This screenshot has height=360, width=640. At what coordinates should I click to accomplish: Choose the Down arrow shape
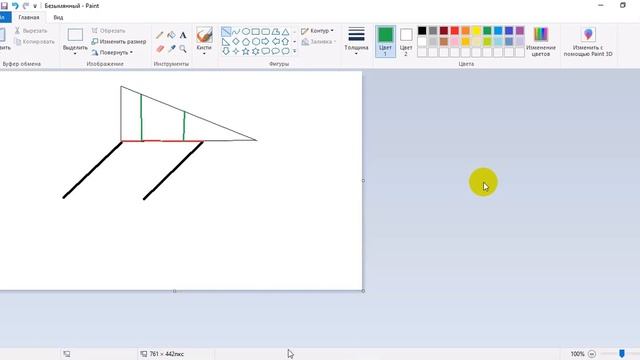coord(226,51)
